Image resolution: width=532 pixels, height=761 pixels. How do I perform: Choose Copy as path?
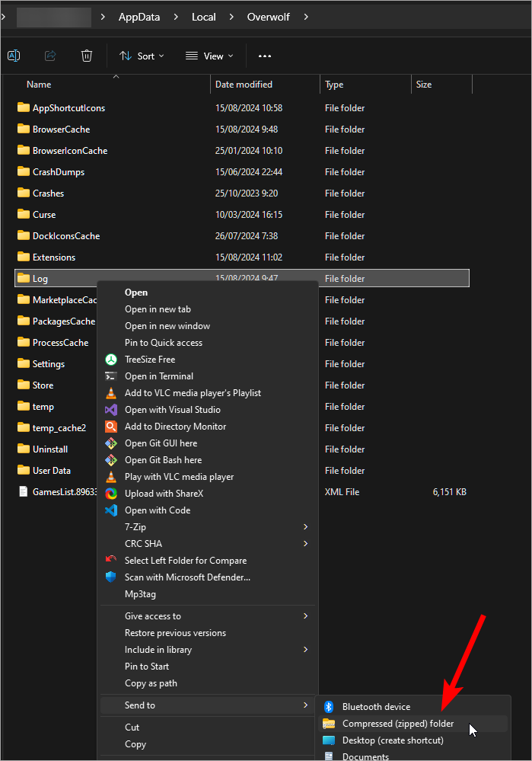coord(151,683)
